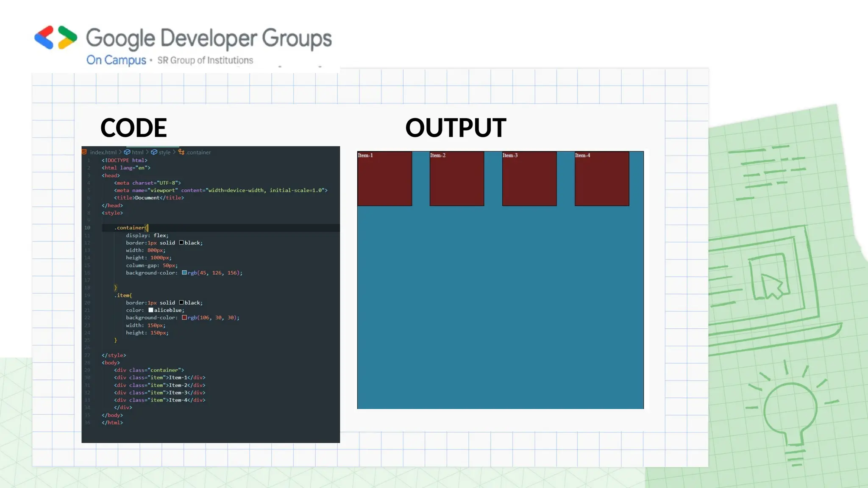
Task: Click the style element cube icon
Action: [x=154, y=152]
